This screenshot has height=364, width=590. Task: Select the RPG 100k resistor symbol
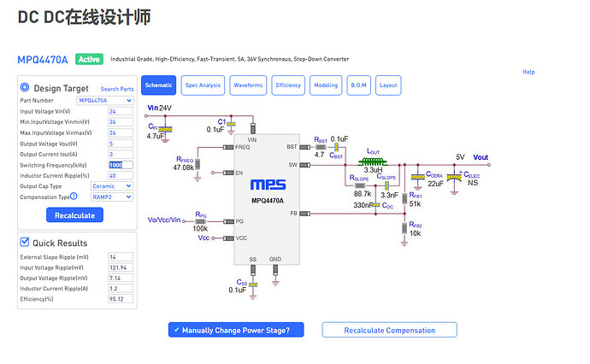coord(201,221)
